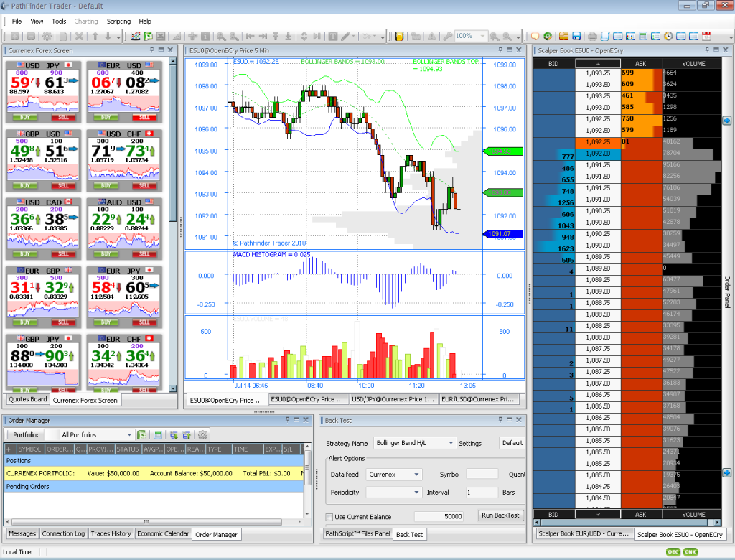Click the printer icon in toolbar
The height and width of the screenshot is (560, 735).
[x=592, y=36]
